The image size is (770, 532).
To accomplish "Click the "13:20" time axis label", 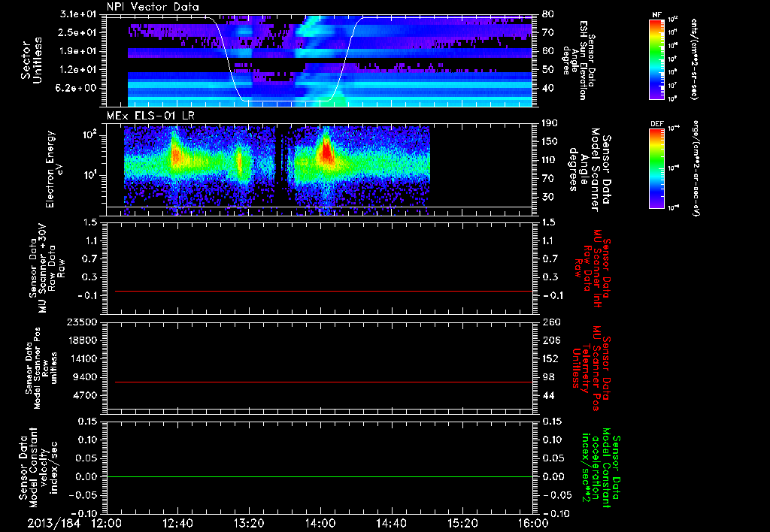I will pos(249,523).
